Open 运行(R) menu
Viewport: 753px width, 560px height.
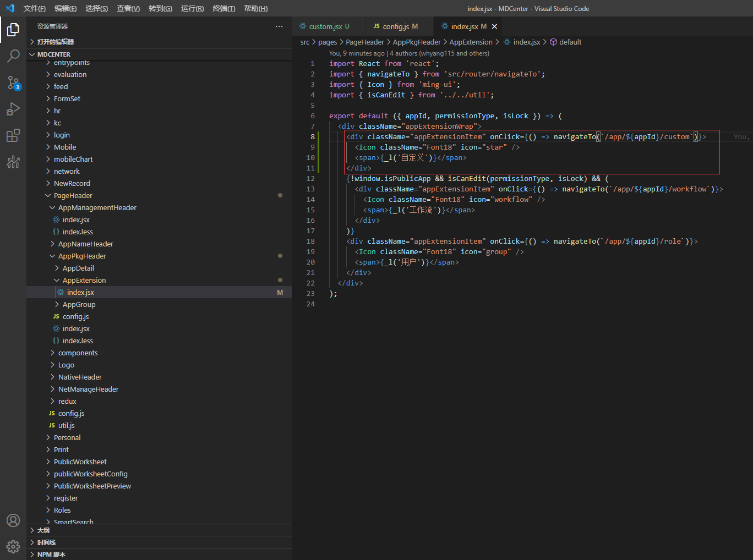192,8
